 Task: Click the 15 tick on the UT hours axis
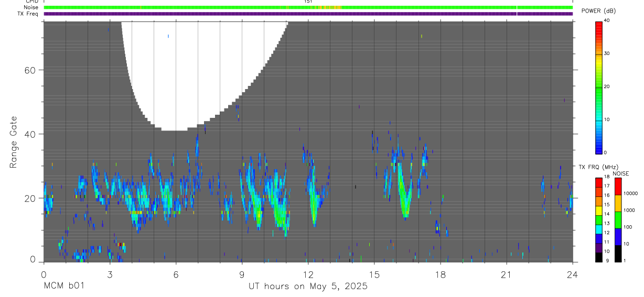point(374,274)
